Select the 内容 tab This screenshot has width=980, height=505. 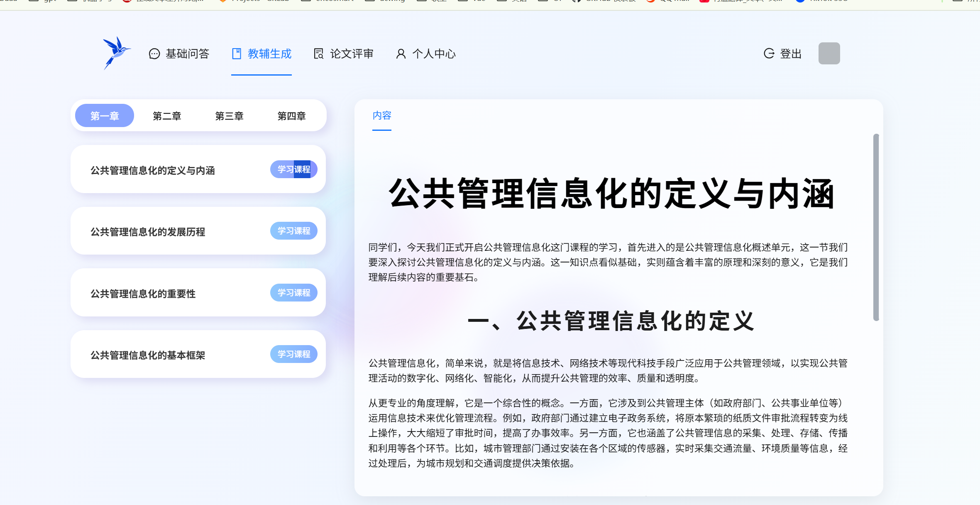pos(381,115)
